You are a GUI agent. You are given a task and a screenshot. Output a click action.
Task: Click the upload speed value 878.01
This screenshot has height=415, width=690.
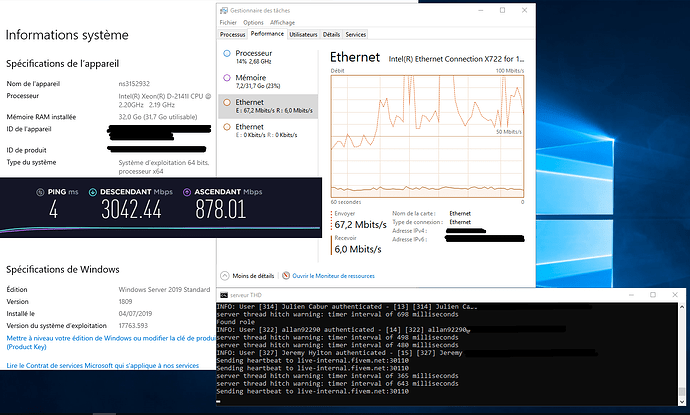point(220,209)
